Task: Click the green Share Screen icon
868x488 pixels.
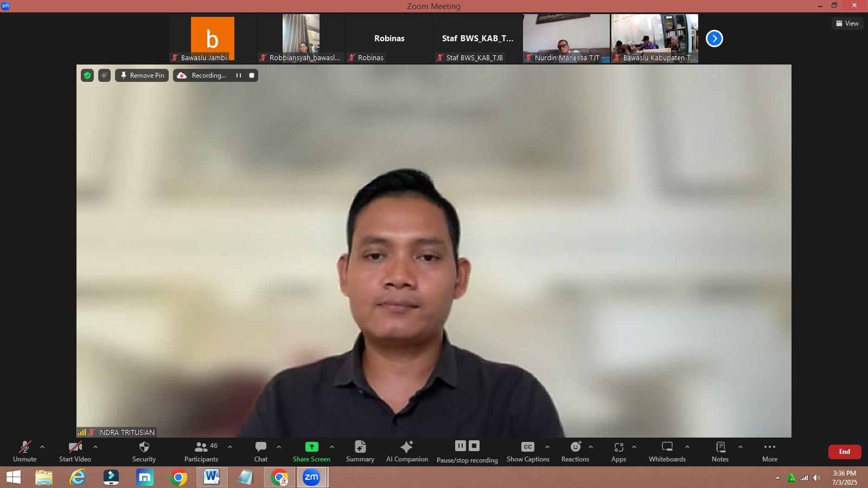Action: [x=311, y=447]
